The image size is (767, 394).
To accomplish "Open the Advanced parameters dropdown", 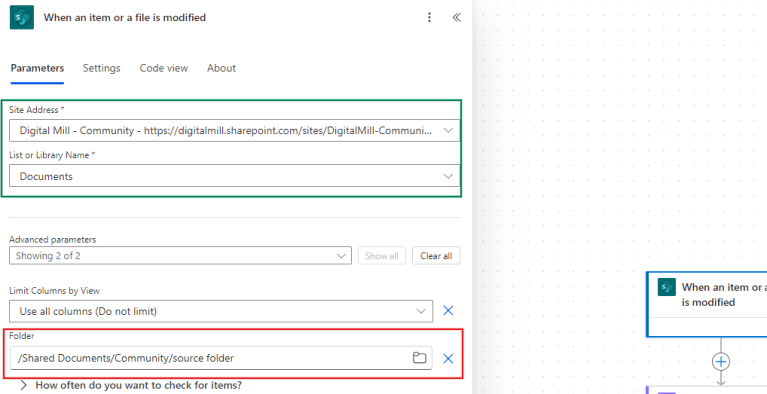I will (x=180, y=255).
